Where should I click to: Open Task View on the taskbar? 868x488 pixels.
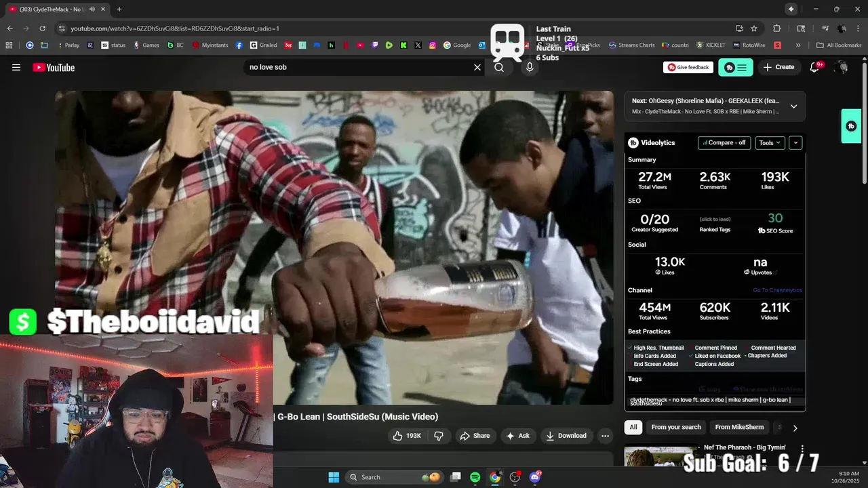tap(456, 477)
